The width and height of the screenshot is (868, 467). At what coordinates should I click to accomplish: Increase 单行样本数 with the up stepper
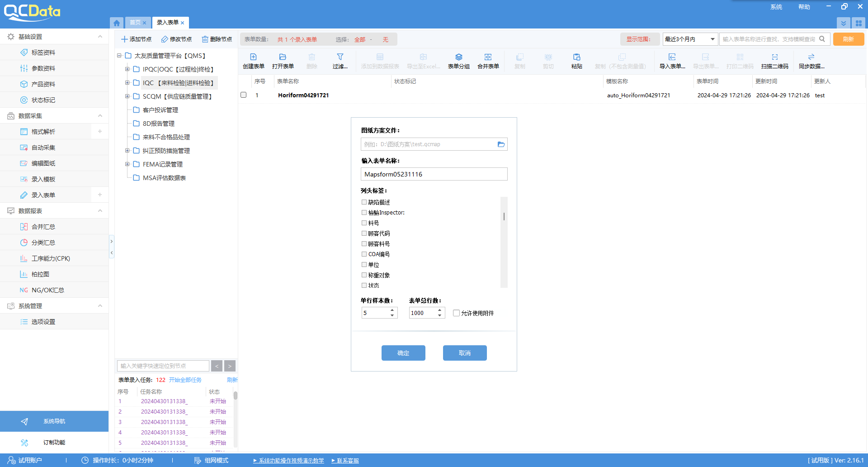(392, 310)
